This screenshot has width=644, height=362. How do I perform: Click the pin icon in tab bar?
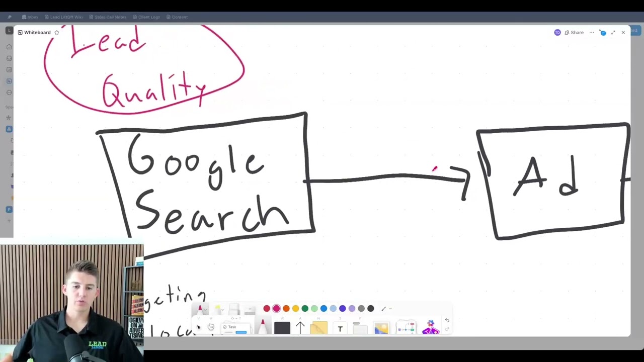tap(10, 17)
